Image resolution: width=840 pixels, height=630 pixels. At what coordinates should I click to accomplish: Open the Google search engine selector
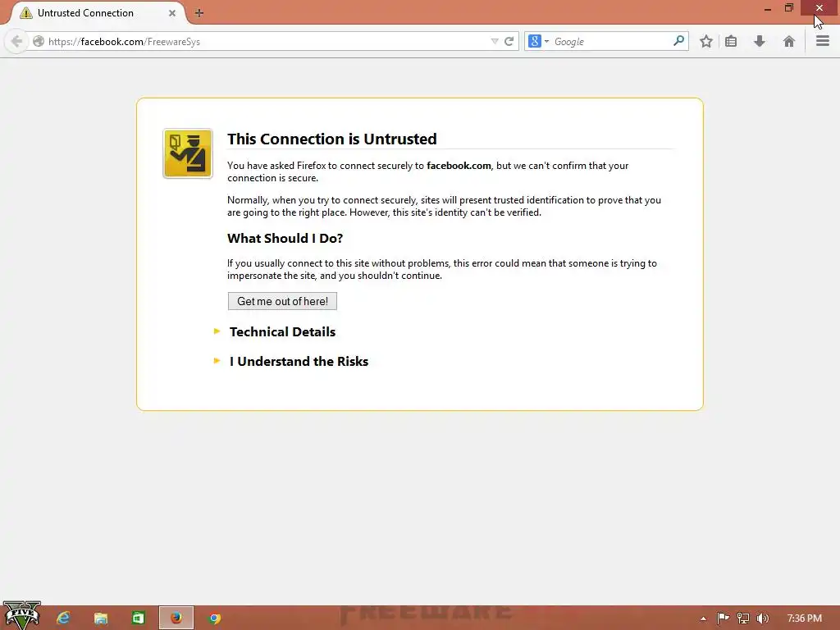[x=538, y=41]
